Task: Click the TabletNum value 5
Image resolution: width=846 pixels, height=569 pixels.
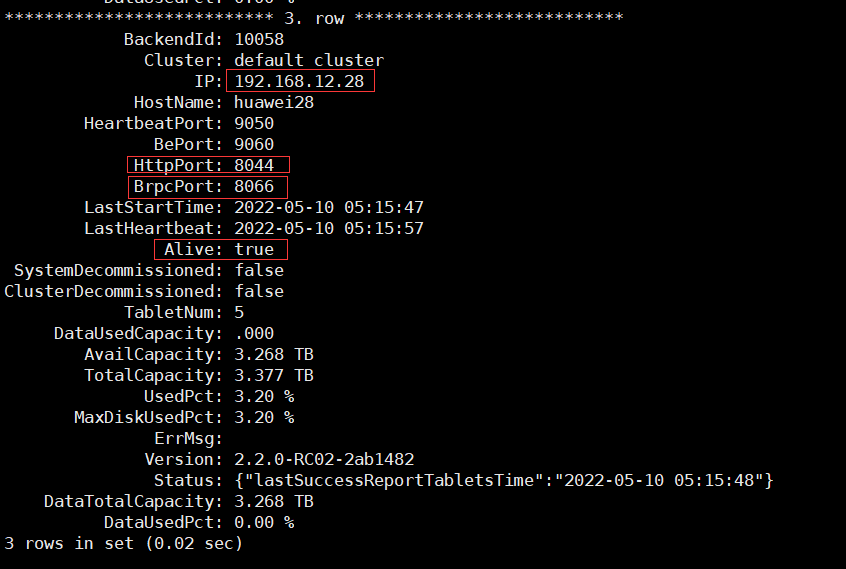Action: (x=239, y=312)
